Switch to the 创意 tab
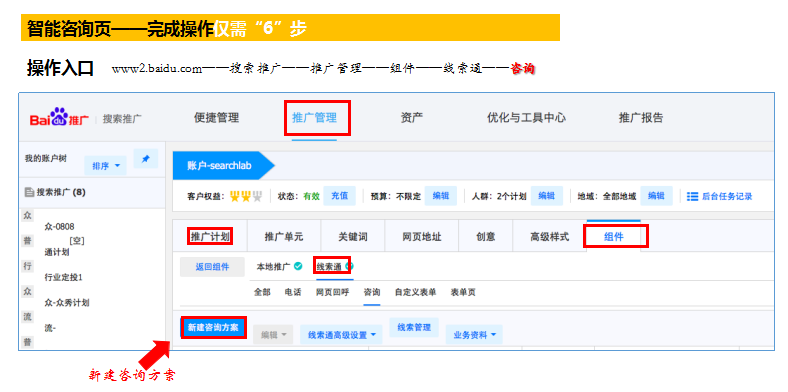This screenshot has height=392, width=788. pyautogui.click(x=485, y=236)
